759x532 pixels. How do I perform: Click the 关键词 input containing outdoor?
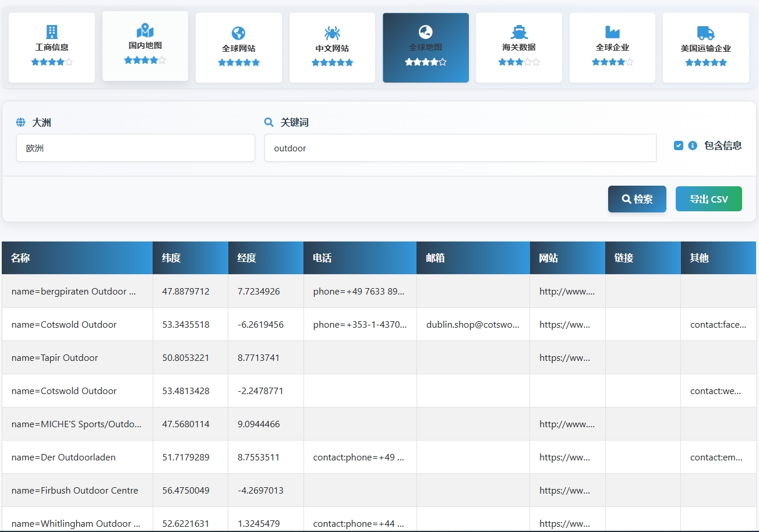[460, 148]
